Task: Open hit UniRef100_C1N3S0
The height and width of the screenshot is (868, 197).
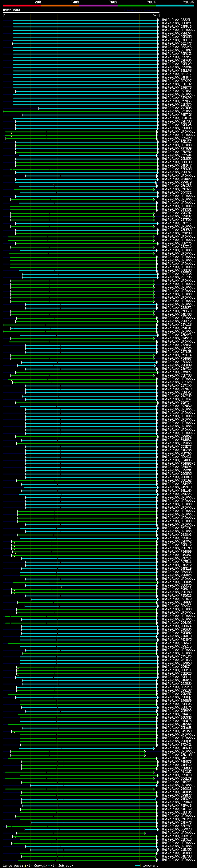Action: 176,104
